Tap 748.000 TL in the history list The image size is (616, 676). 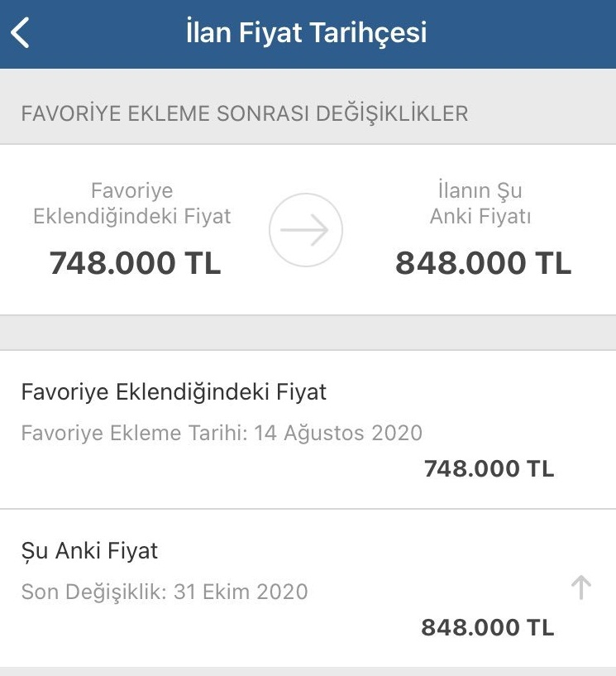(x=489, y=468)
